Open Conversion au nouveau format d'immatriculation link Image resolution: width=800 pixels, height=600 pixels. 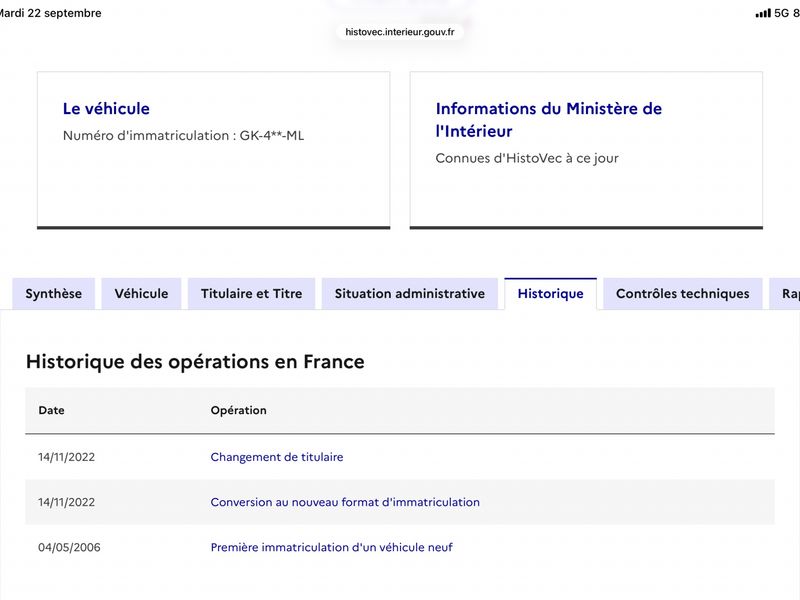pyautogui.click(x=345, y=502)
